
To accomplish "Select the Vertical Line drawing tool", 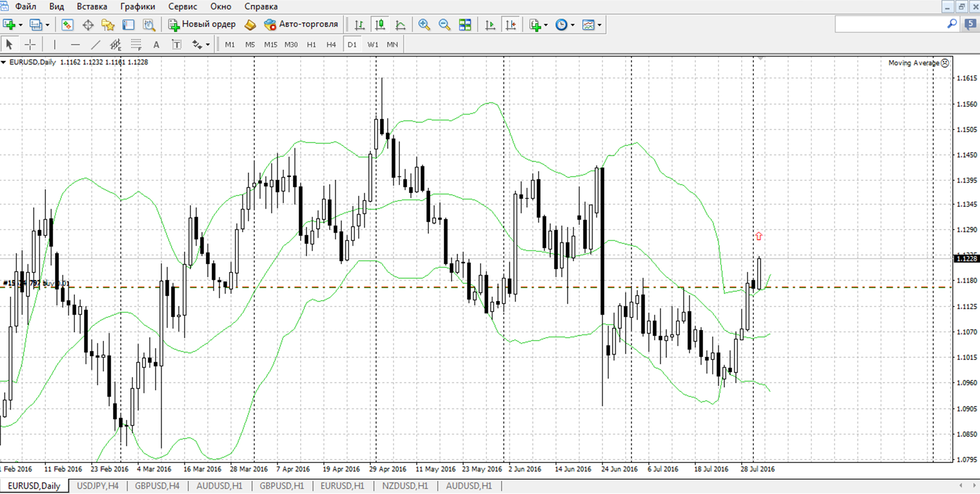I will tap(54, 45).
